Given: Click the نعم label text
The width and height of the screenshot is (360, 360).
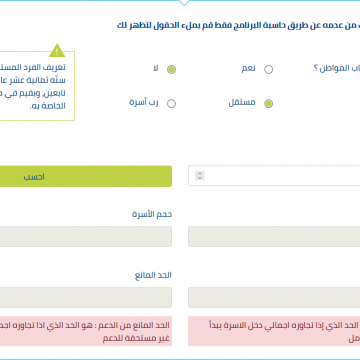Looking at the screenshot, I should 249,68.
